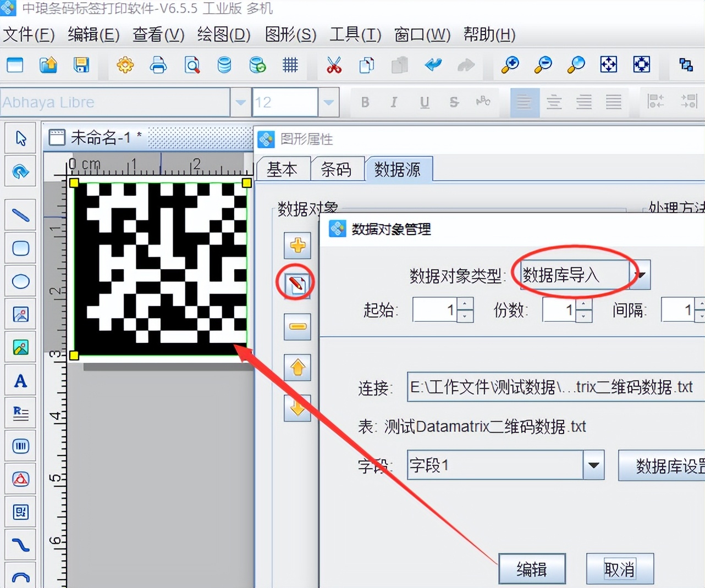Move data object down with arrow
This screenshot has width=705, height=588.
298,408
